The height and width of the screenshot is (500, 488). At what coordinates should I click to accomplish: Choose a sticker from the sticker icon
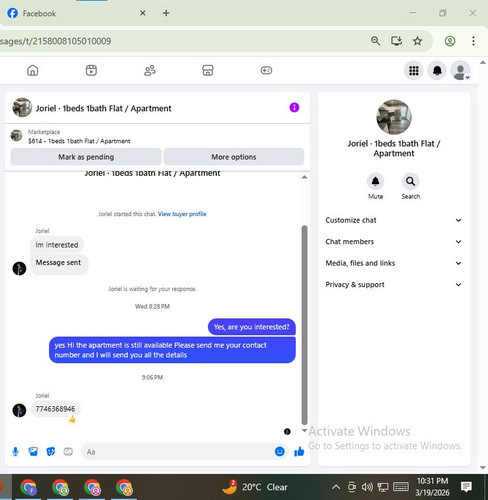coord(51,452)
